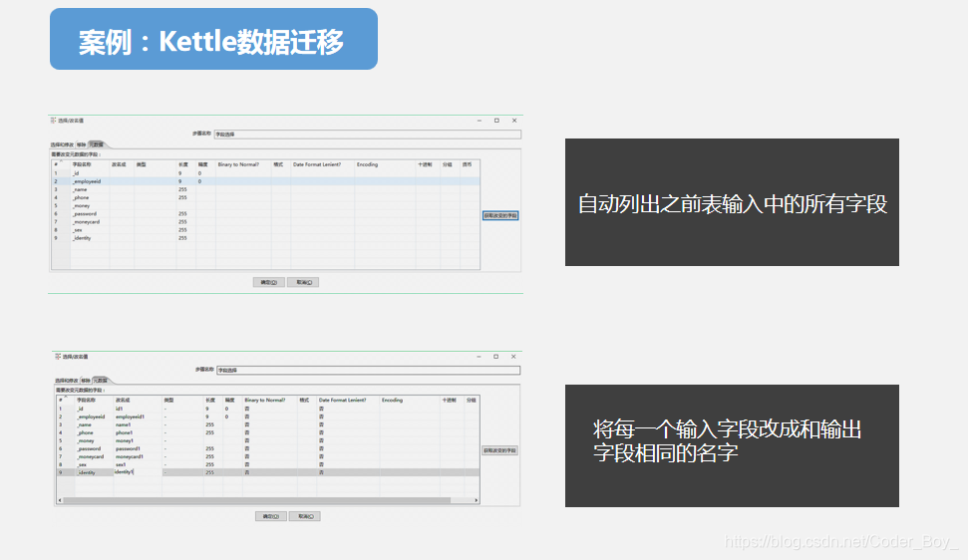The width and height of the screenshot is (968, 560).
Task: Open the 选择和修改 tab in upper dialog
Action: [62, 144]
